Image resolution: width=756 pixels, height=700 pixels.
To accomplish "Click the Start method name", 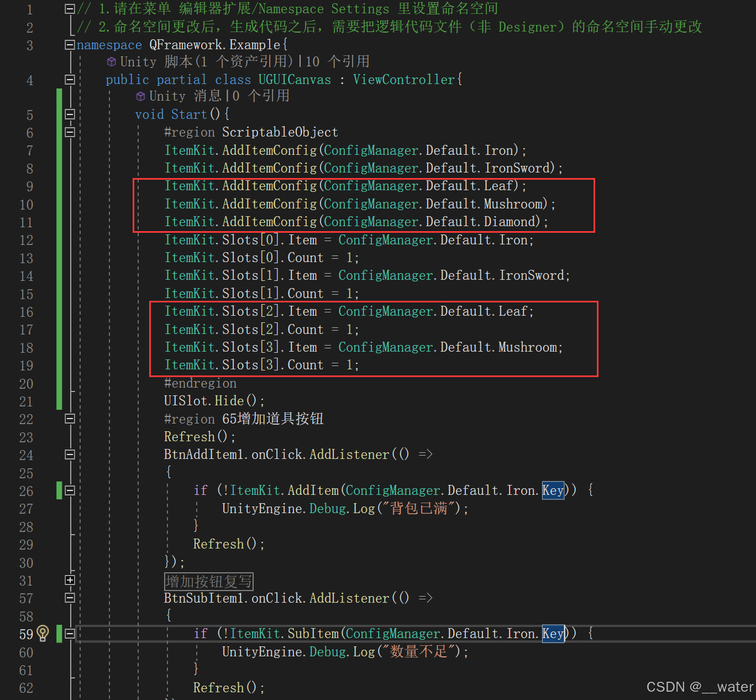I will point(189,114).
